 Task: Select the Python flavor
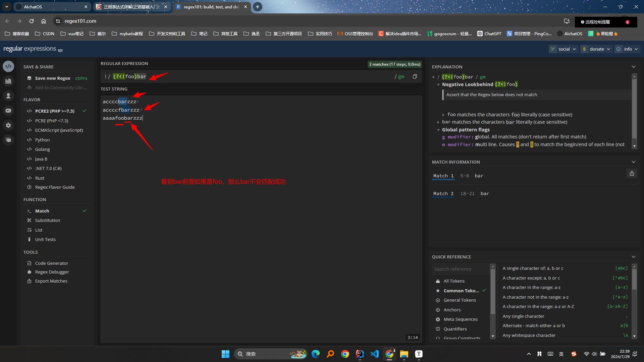(x=42, y=140)
